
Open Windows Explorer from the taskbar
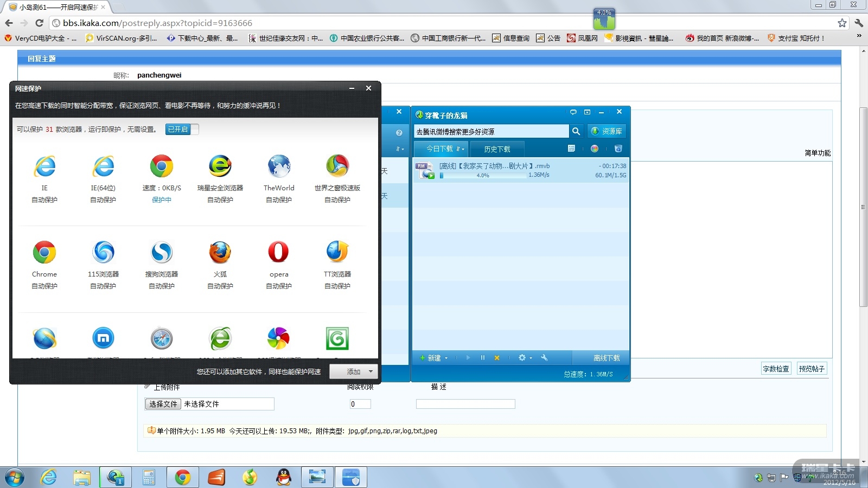82,477
